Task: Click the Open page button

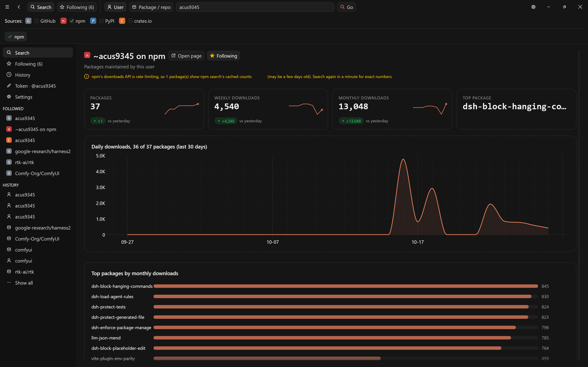Action: [x=186, y=56]
